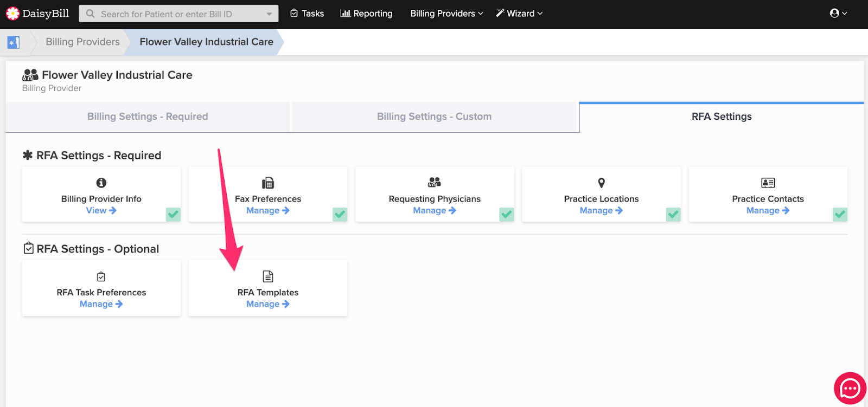The image size is (868, 407).
Task: Click the Practice Contacts card icon
Action: point(768,183)
